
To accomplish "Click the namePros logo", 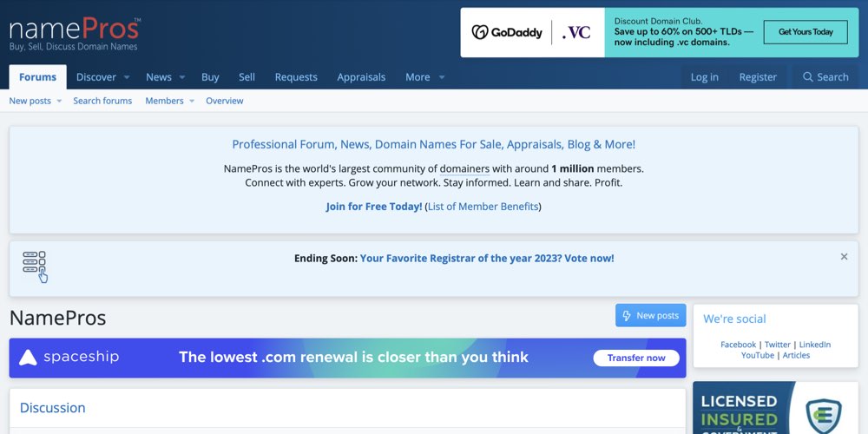I will [75, 35].
